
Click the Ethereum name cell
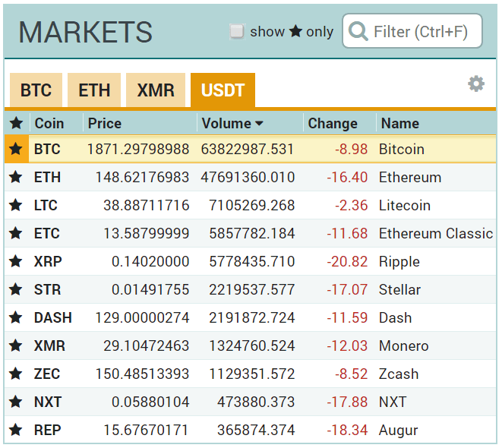coord(410,177)
